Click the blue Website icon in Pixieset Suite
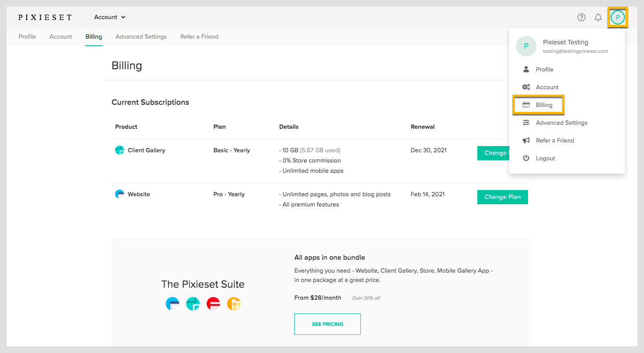Screen dimensions: 644x353 point(172,304)
